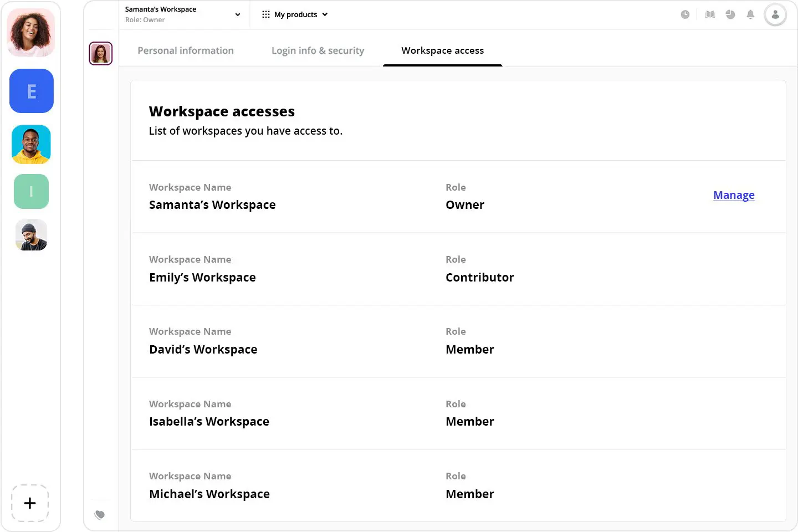Open the My products dropdown

[x=295, y=14]
